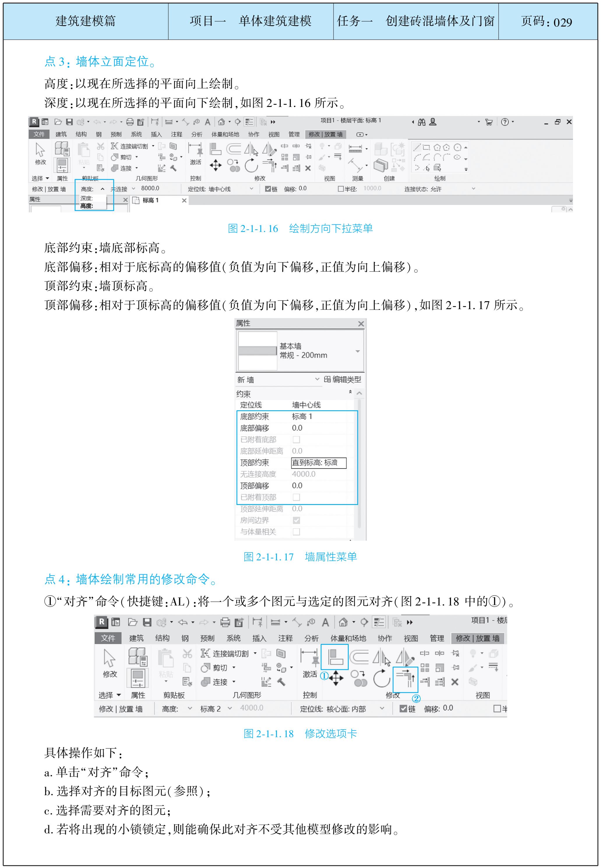Viewport: 601px width, 868px height.
Task: Click the 8000.0 height input field
Action: [x=150, y=188]
